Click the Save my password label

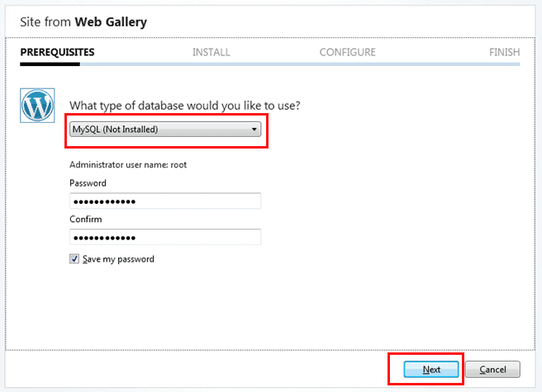coord(118,259)
